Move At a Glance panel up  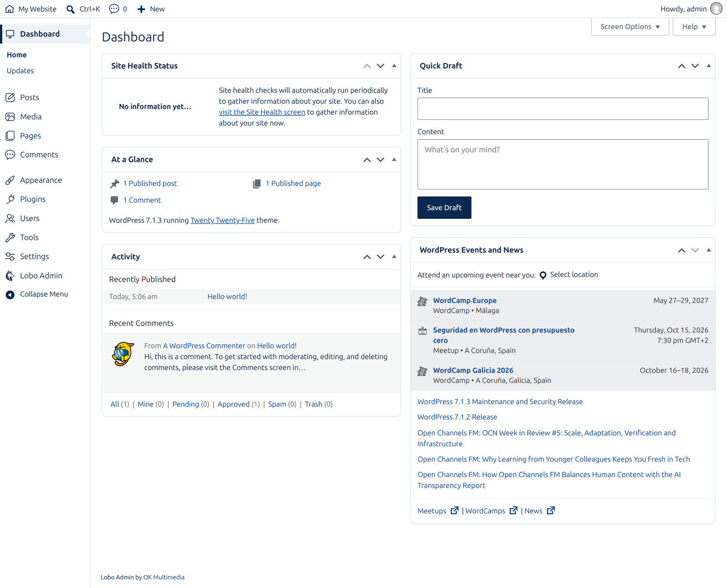[x=367, y=160]
